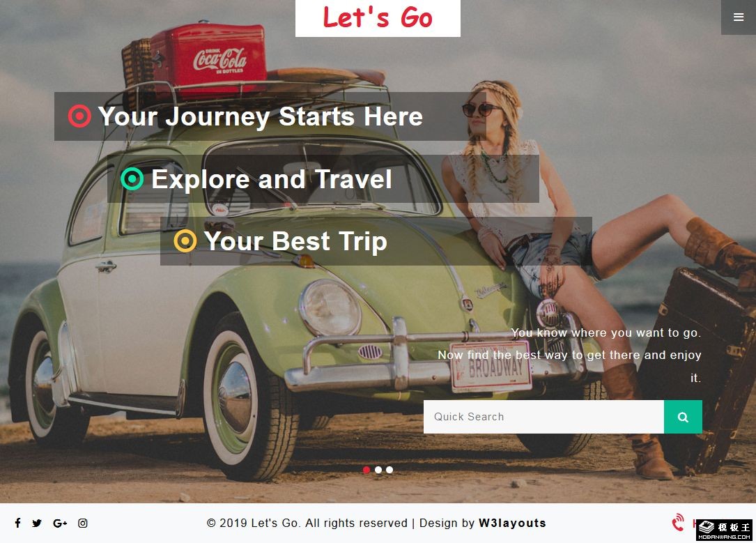Click the green target icon beside Explore heading

point(132,179)
